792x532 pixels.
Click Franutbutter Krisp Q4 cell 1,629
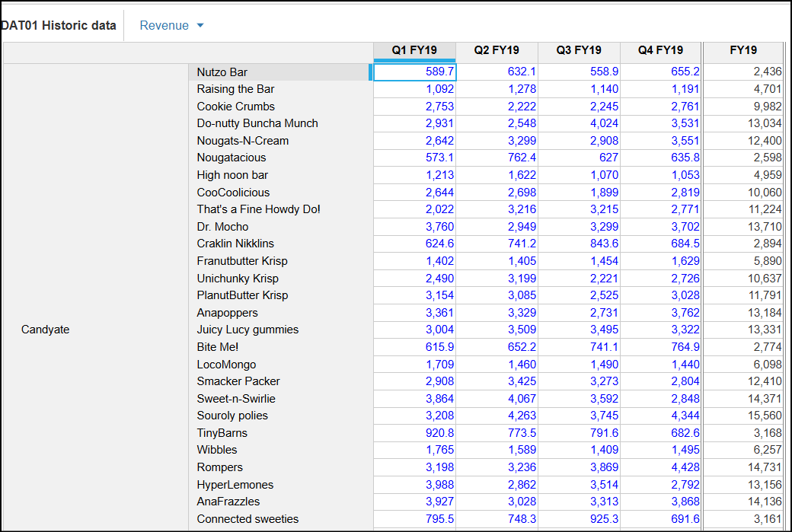tap(661, 261)
